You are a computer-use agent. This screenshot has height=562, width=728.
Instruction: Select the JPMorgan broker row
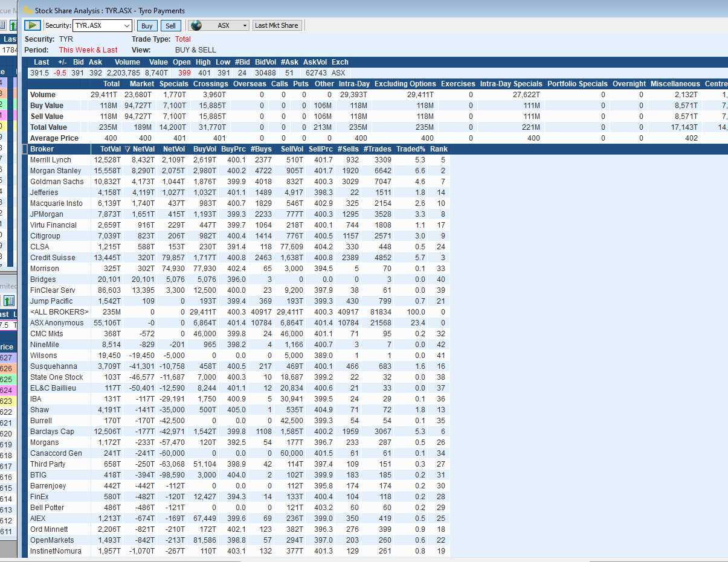239,214
